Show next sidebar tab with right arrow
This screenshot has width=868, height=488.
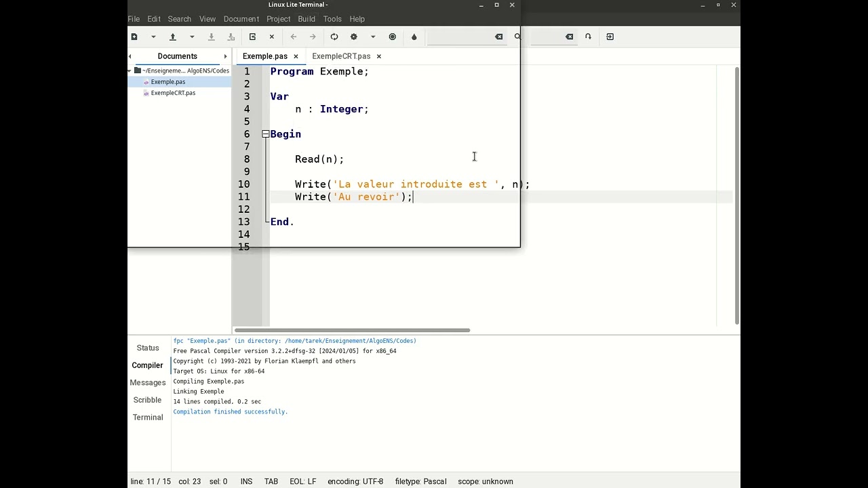click(225, 56)
